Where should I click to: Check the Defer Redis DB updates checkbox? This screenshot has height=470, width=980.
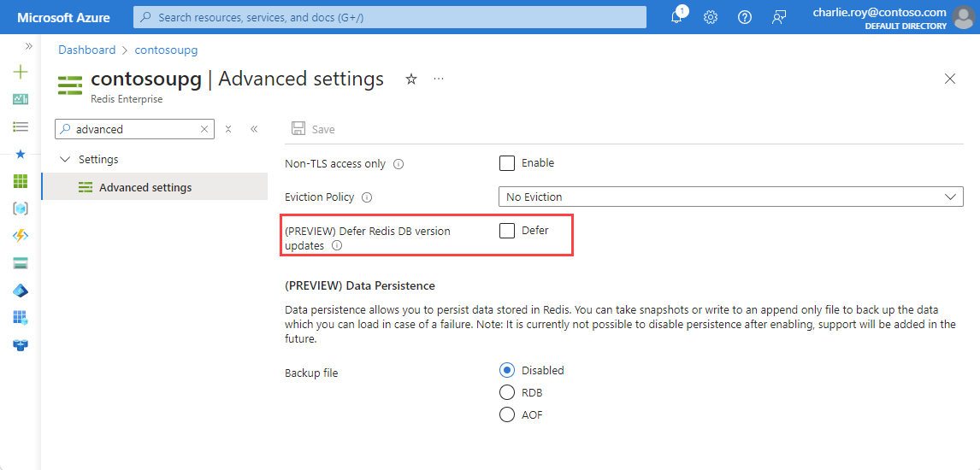coord(507,231)
